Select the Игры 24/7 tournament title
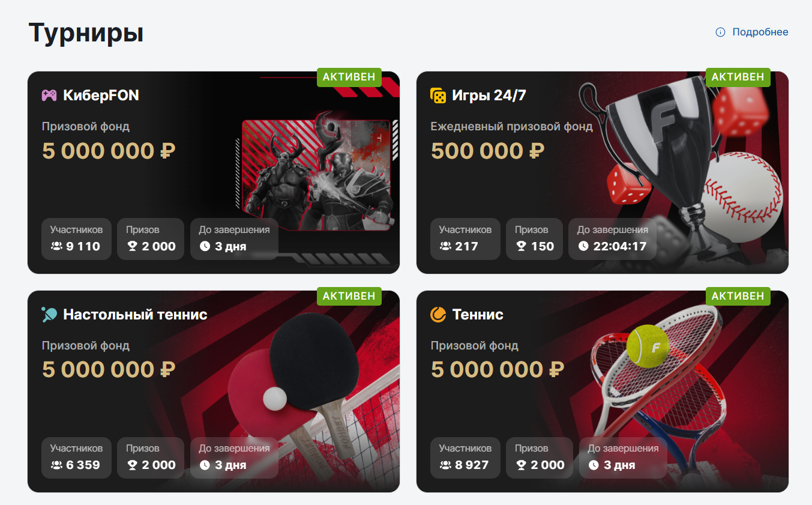 [x=489, y=95]
